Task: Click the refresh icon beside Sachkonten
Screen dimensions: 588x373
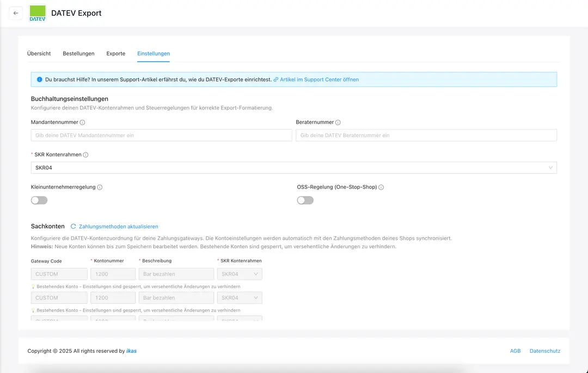Action: tap(73, 227)
